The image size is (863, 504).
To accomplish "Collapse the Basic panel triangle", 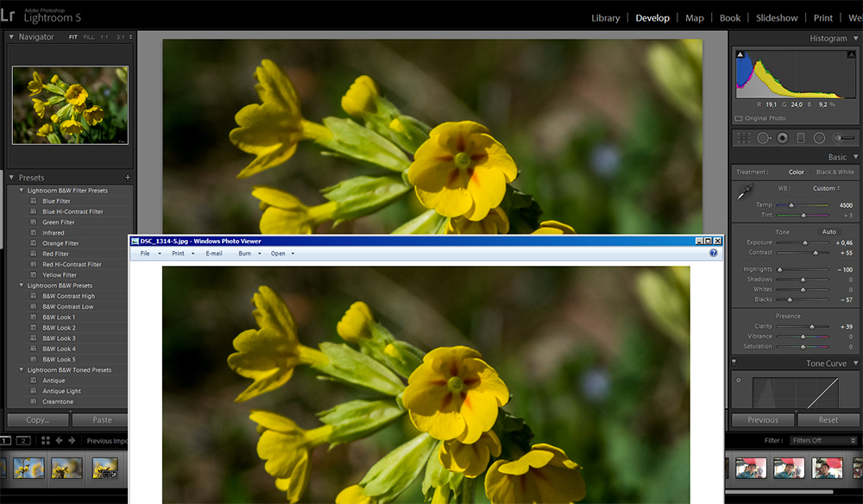I will (x=855, y=157).
